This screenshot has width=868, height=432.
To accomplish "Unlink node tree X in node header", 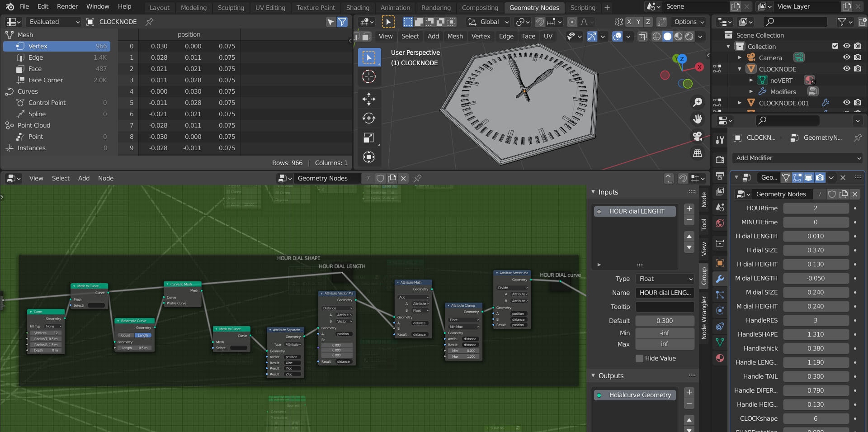I will click(404, 178).
